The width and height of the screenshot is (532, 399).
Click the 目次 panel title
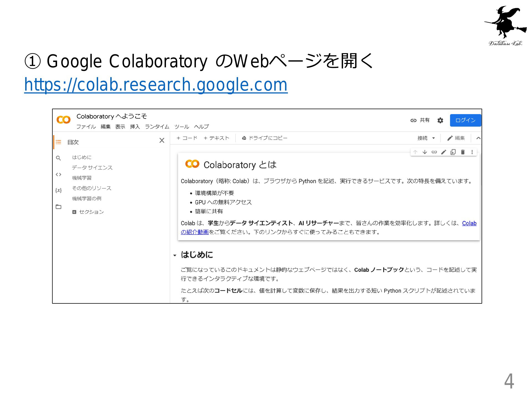(73, 142)
